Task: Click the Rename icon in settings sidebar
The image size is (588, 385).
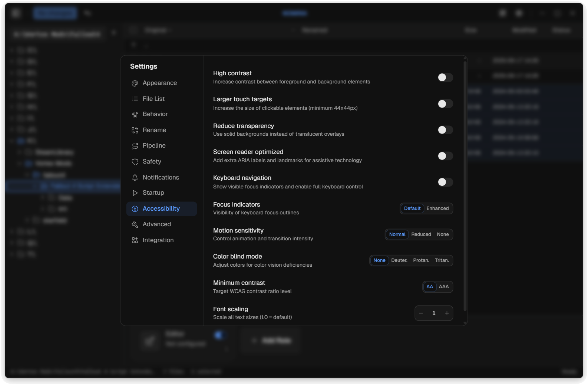Action: pyautogui.click(x=135, y=130)
